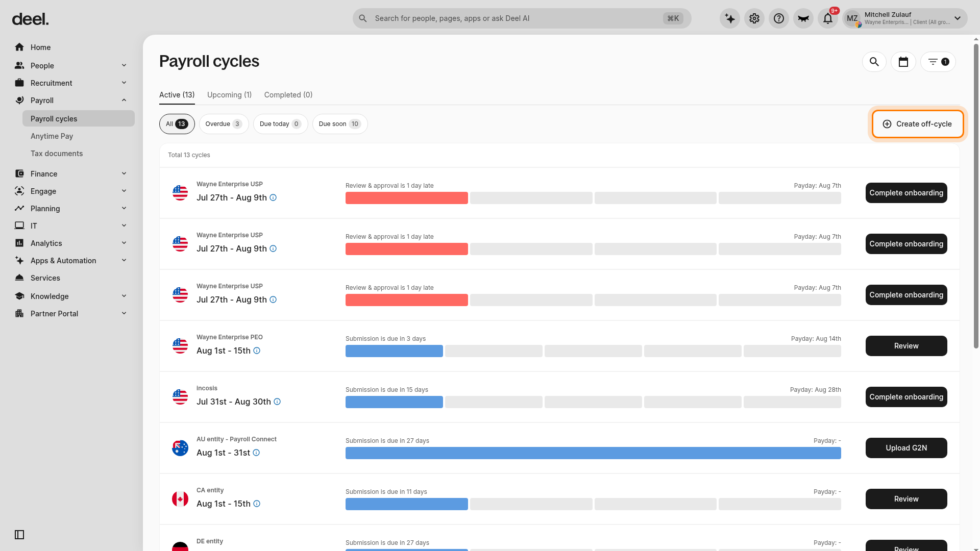Click Review for CA entity

point(906,499)
